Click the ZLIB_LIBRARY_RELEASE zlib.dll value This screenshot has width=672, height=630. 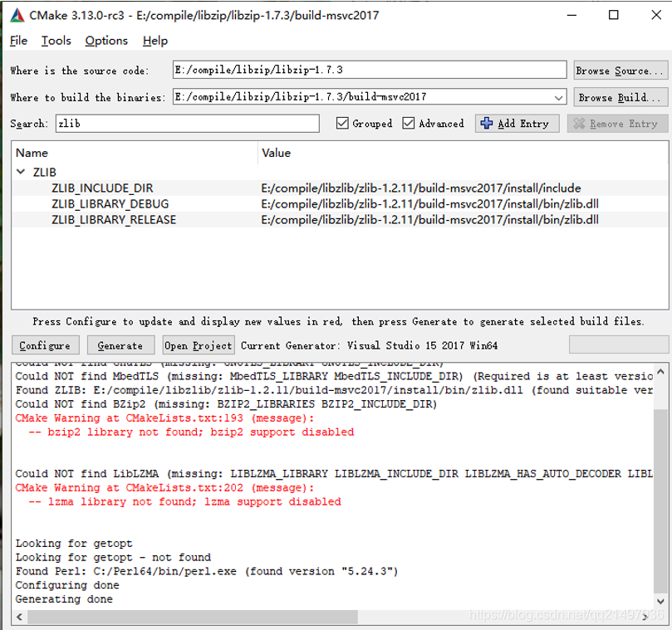click(x=429, y=220)
